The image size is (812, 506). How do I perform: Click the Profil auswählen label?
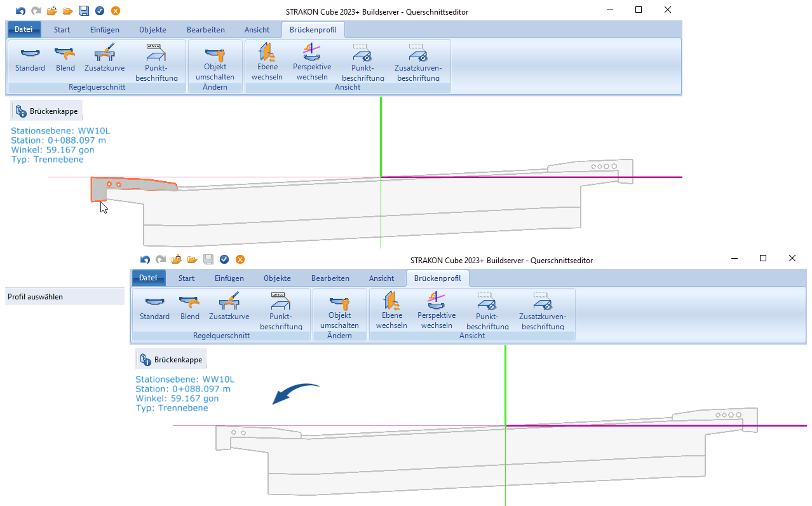(36, 297)
